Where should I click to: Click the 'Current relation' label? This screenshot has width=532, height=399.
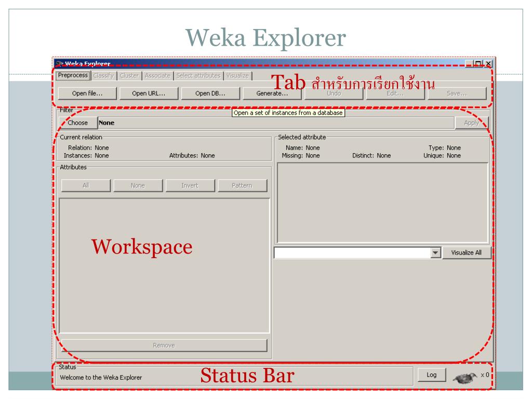(81, 137)
